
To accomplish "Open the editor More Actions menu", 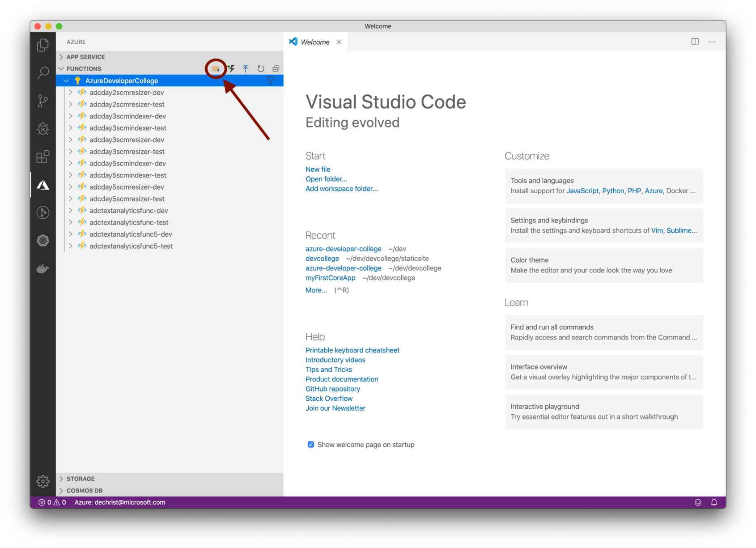I will (712, 42).
